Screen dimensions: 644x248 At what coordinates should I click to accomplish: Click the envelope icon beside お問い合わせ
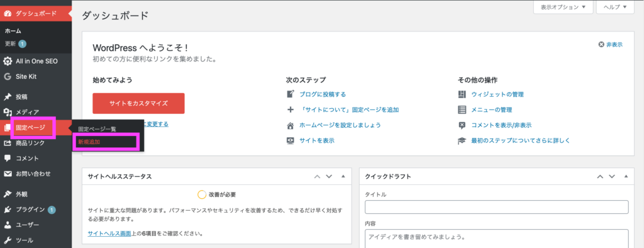(8, 174)
